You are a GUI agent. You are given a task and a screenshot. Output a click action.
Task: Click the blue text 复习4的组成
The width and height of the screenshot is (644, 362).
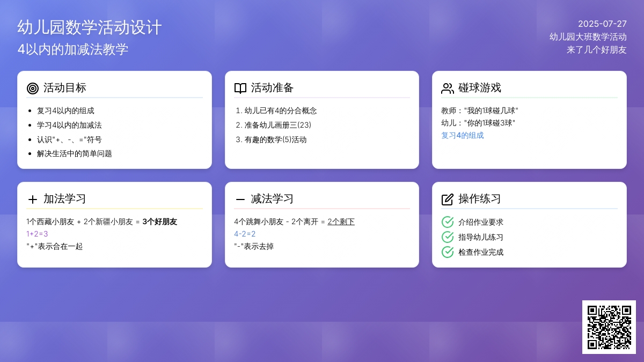(463, 136)
